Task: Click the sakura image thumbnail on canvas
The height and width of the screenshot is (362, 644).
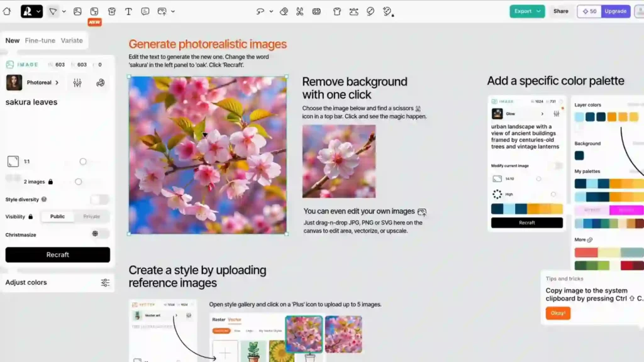Action: coord(208,155)
